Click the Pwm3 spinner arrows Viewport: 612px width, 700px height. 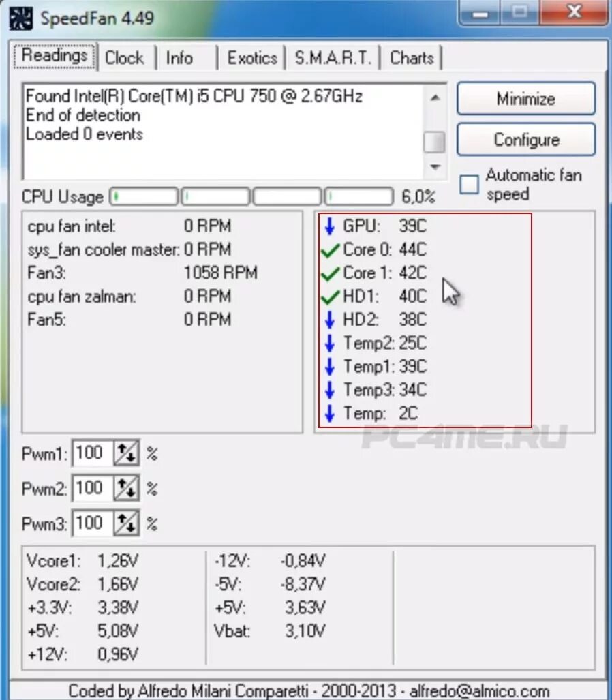coord(126,523)
